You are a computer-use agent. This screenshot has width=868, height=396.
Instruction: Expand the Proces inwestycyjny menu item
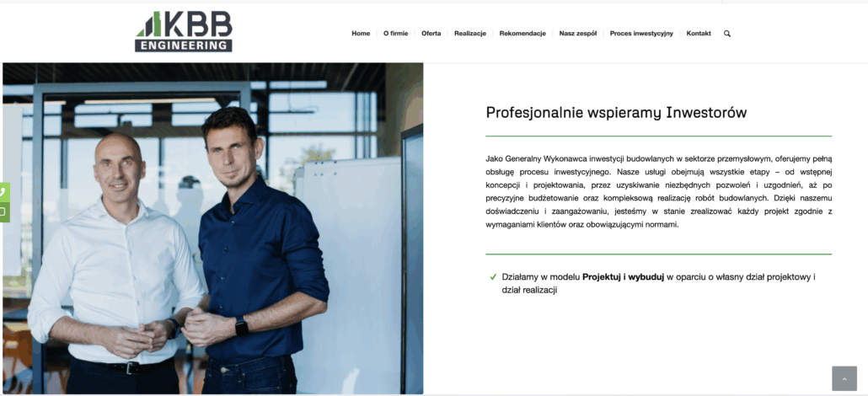641,34
